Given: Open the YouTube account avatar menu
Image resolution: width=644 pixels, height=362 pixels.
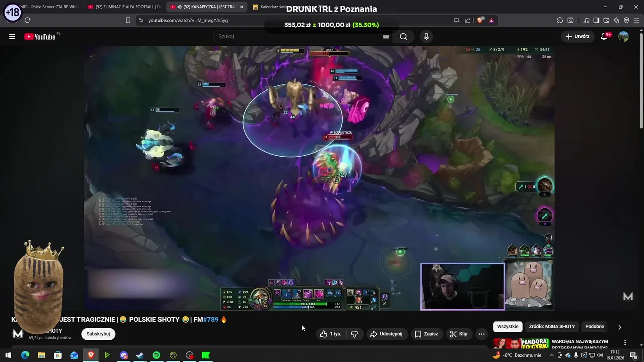Looking at the screenshot, I should pos(623,36).
